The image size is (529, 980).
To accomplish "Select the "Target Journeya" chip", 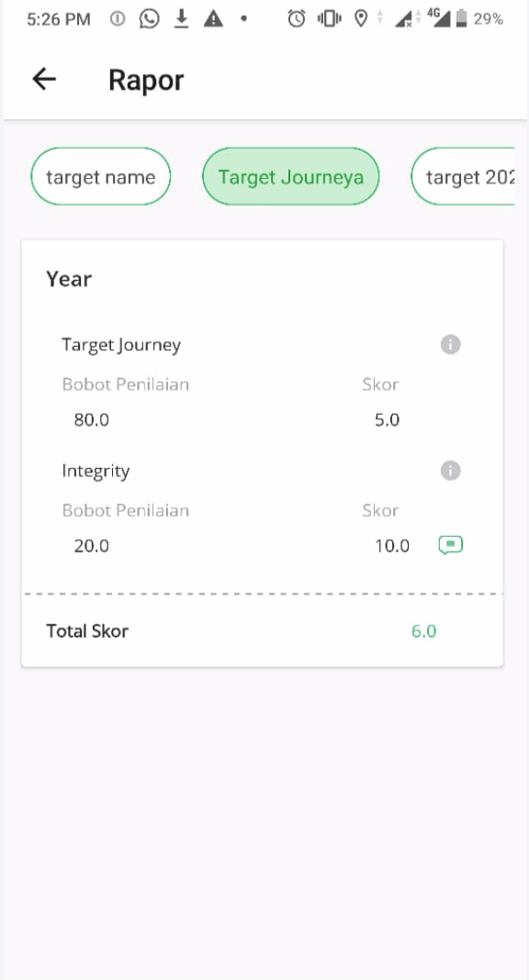I will click(x=291, y=177).
